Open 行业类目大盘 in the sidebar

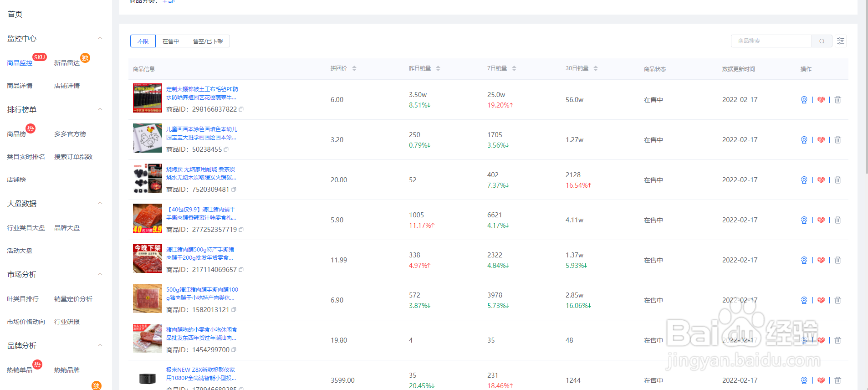point(26,228)
